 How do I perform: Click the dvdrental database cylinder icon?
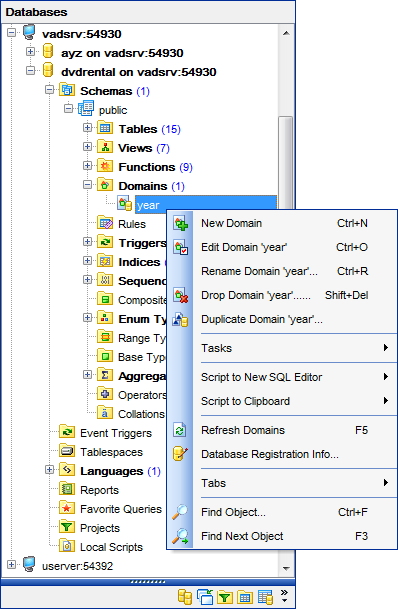click(48, 70)
